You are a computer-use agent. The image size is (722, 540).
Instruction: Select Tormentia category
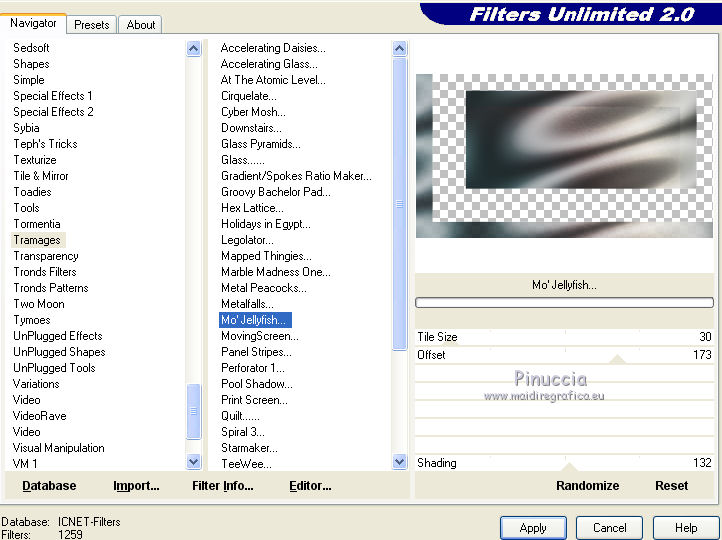(x=37, y=224)
